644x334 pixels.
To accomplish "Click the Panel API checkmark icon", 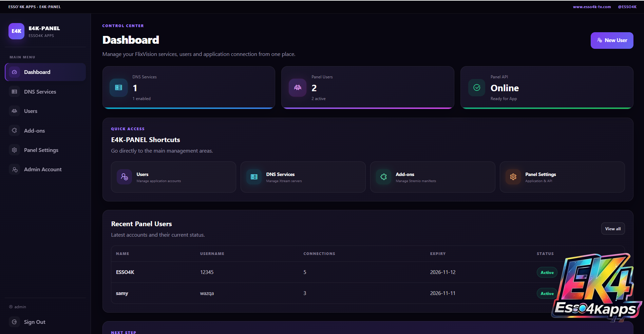I will click(477, 88).
